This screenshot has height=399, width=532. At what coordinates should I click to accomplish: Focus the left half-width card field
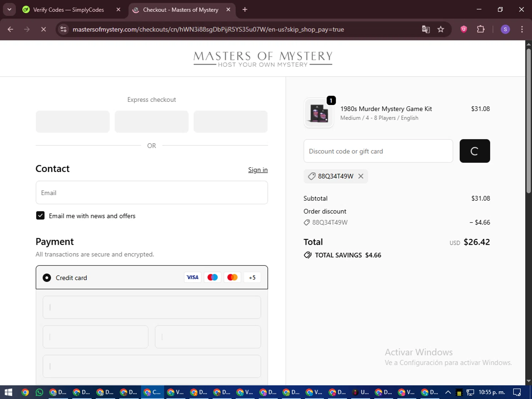95,337
